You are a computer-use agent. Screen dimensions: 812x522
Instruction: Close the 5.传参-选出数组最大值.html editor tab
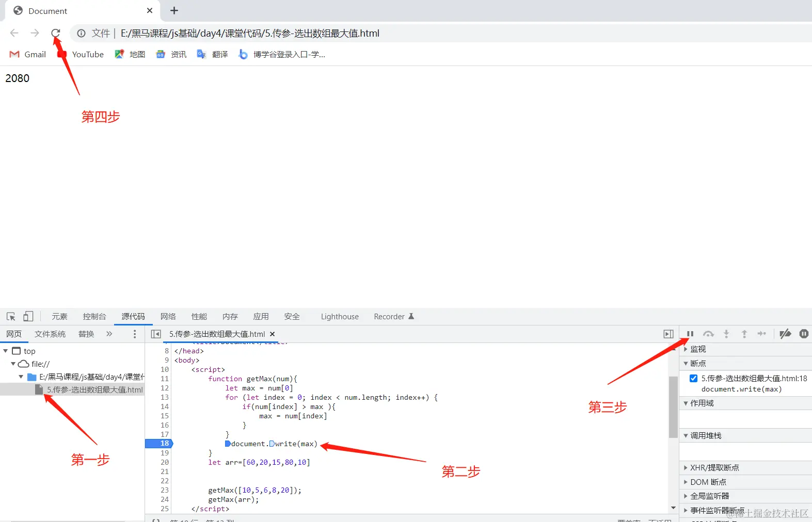(x=273, y=334)
